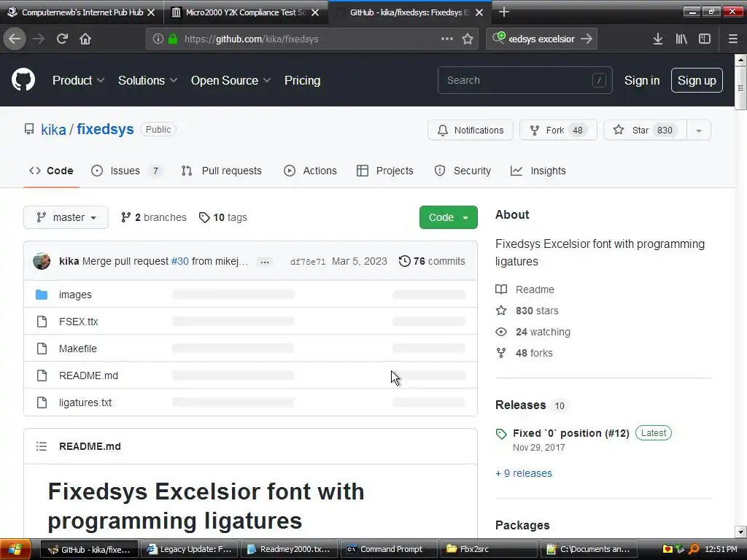The image size is (747, 560).
Task: Open pull request #30 link
Action: click(180, 262)
